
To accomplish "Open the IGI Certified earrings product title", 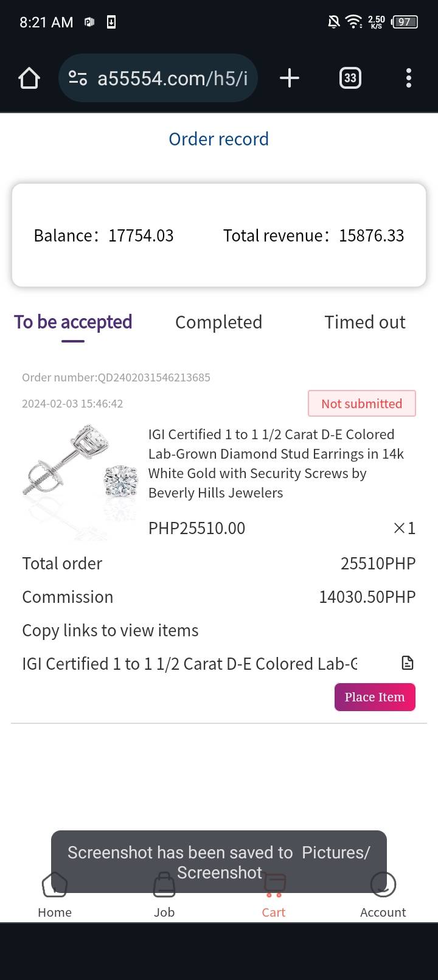I will pyautogui.click(x=276, y=464).
